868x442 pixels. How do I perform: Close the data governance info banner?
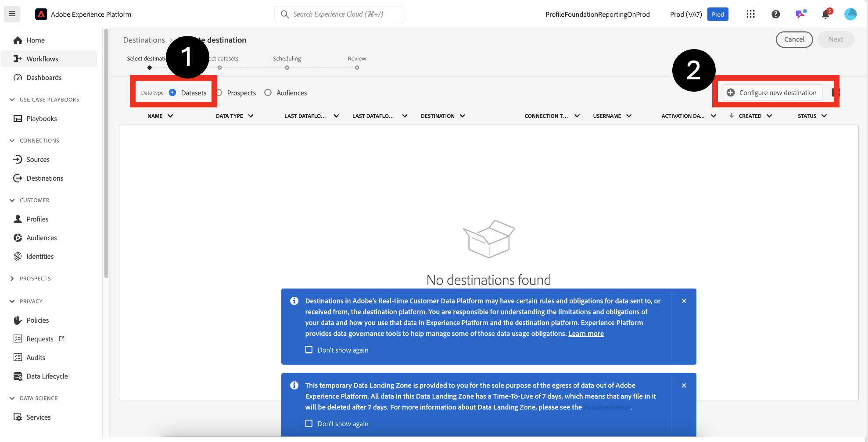tap(684, 301)
